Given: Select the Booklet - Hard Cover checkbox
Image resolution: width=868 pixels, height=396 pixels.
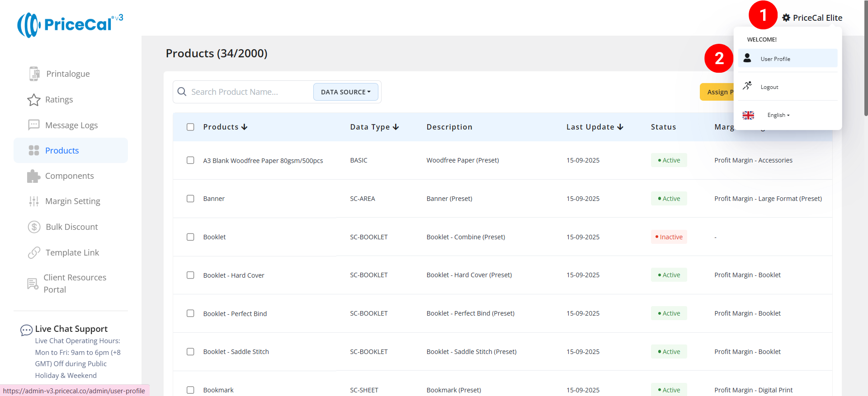Looking at the screenshot, I should [190, 275].
